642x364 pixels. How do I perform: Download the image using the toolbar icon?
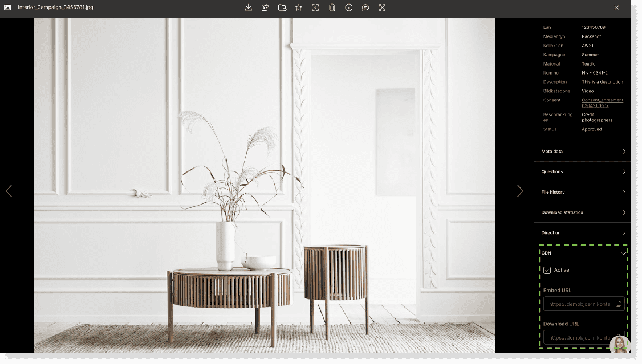(x=249, y=7)
